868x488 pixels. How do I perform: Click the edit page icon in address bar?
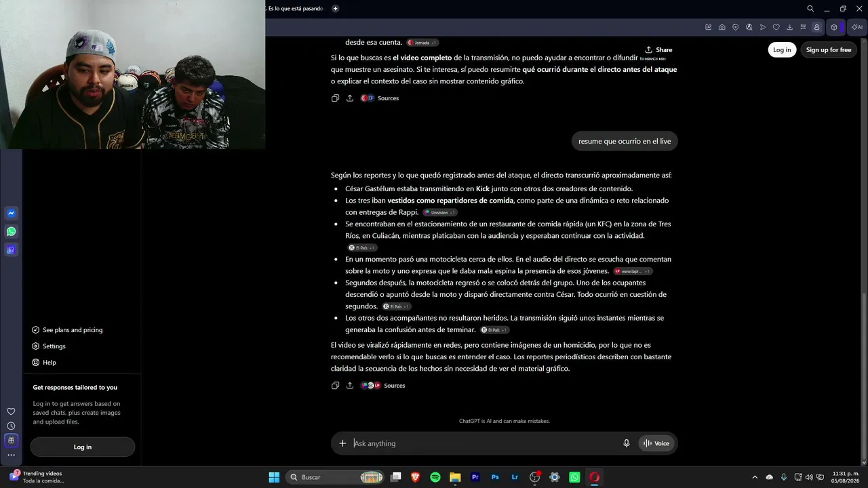(709, 27)
